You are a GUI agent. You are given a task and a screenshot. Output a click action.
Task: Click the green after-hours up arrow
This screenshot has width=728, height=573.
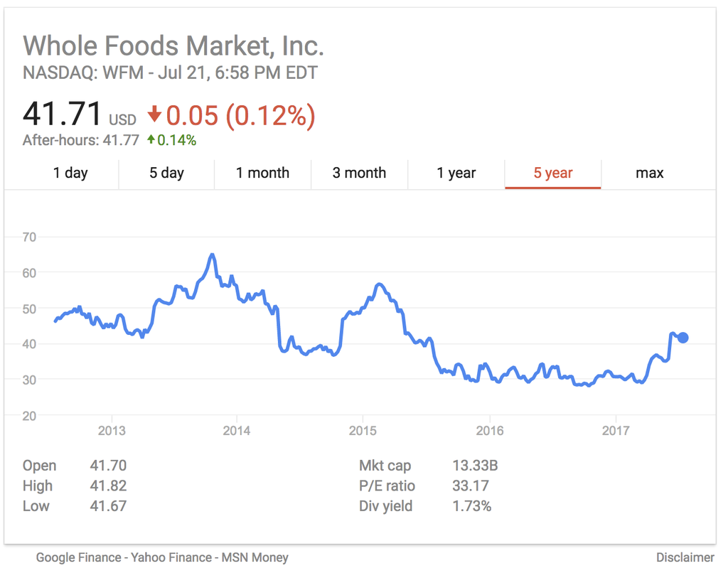click(151, 140)
